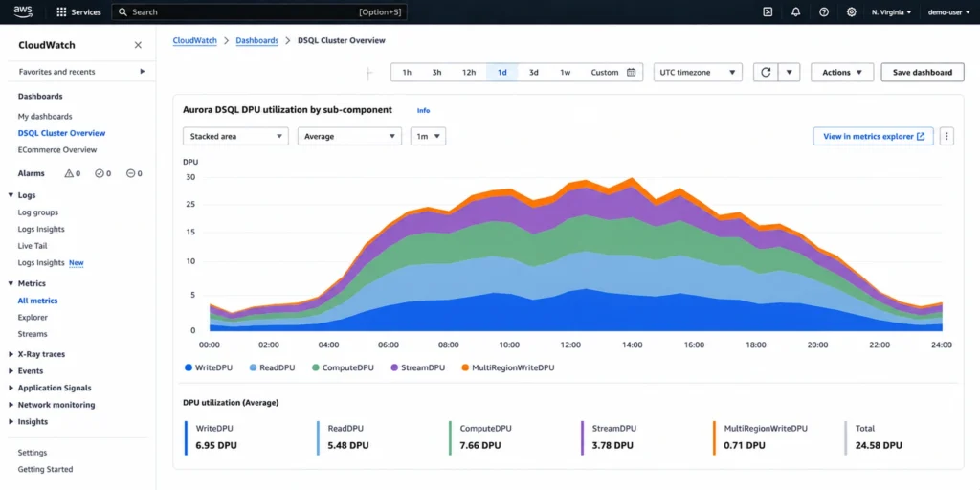Toggle the StreamDPU legend series
Screen dimensions: 980x490
point(417,367)
